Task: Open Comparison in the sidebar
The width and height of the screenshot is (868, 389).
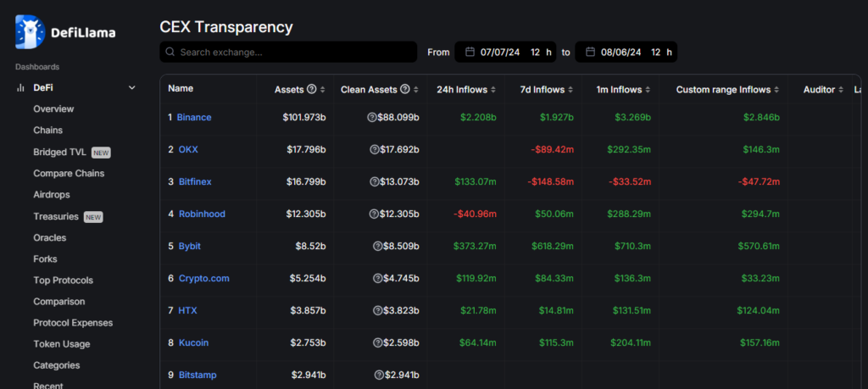Action: [x=59, y=302]
